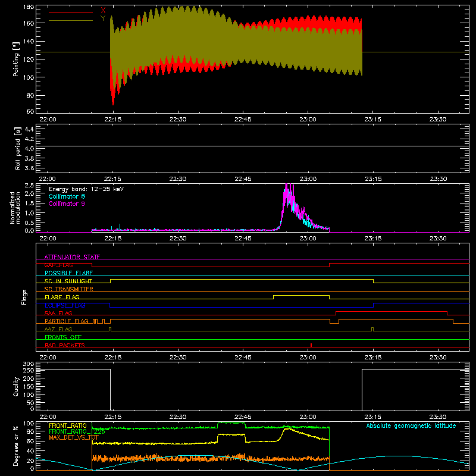
Task: Select the olive legend line for Y pointing
Action: click(x=71, y=21)
